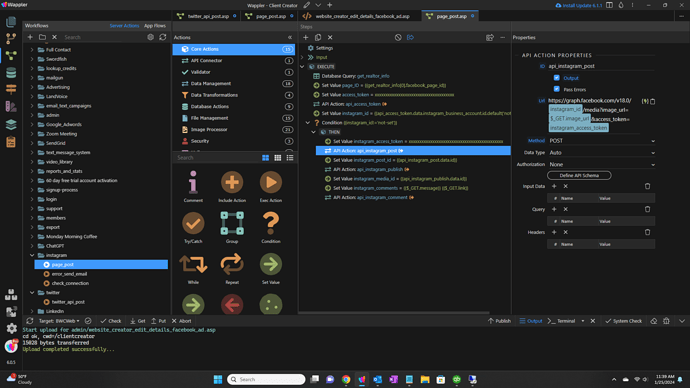Open the Authorization None dropdown
The image size is (690, 388).
coord(602,165)
